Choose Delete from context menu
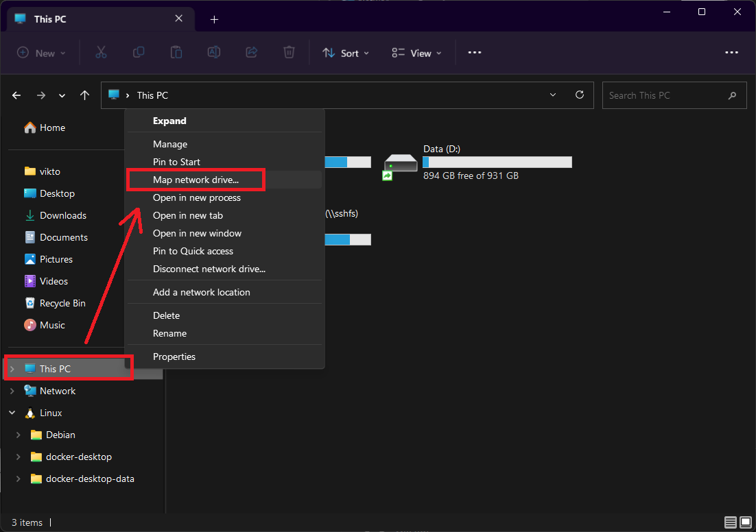The height and width of the screenshot is (532, 756). (225, 315)
